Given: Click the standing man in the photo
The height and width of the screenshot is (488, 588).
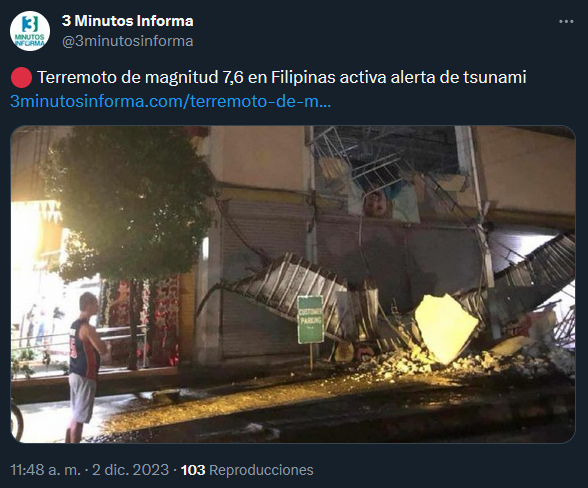Looking at the screenshot, I should pos(84,367).
